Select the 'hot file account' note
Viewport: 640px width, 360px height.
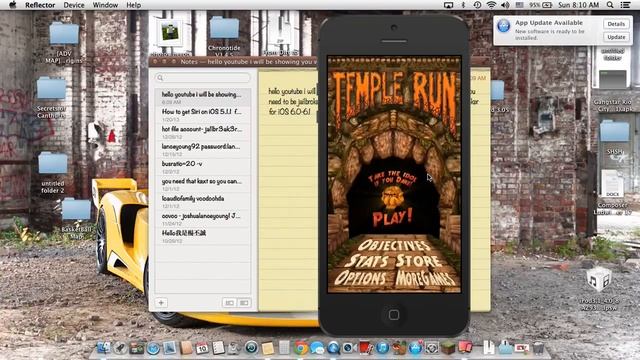[202, 132]
